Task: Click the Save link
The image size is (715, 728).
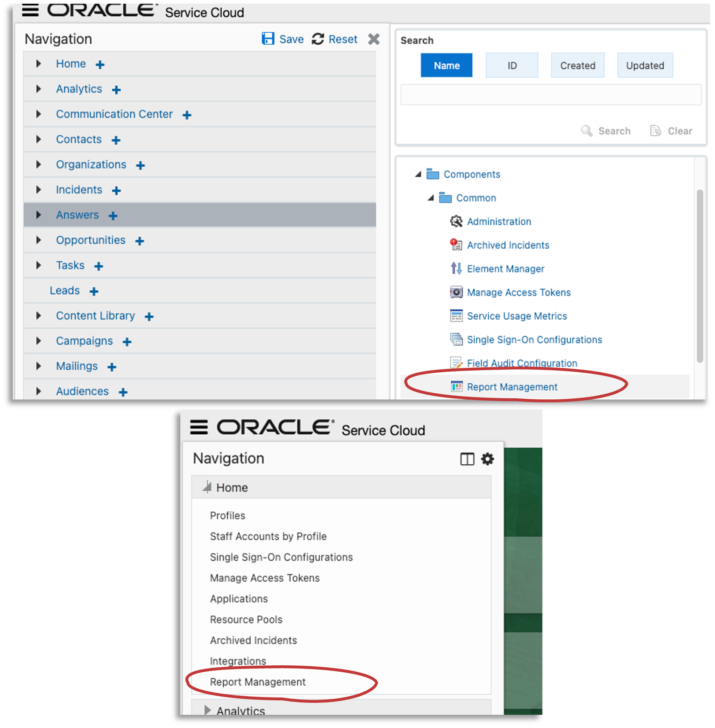Action: [291, 39]
